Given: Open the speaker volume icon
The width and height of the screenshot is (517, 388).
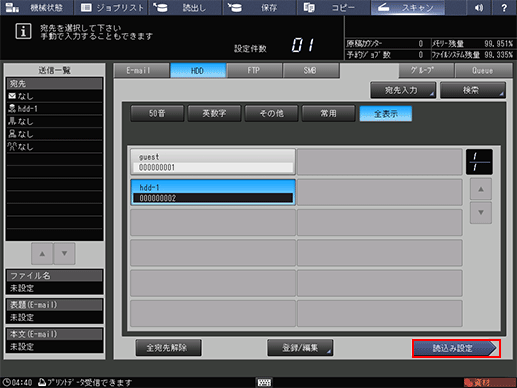Looking at the screenshot, I should coord(479,7).
